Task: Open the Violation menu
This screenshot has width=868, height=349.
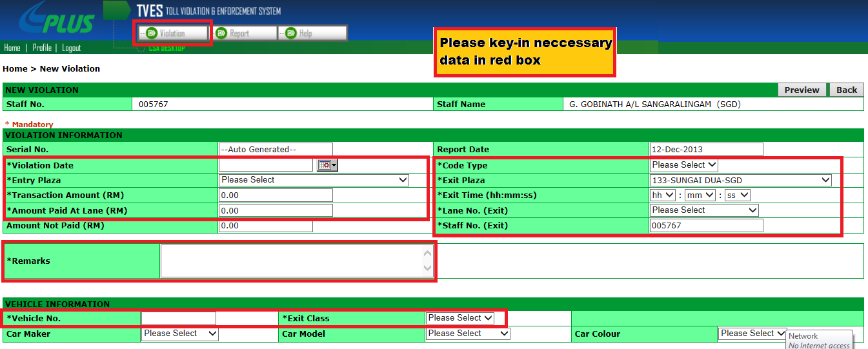Action: (x=173, y=33)
